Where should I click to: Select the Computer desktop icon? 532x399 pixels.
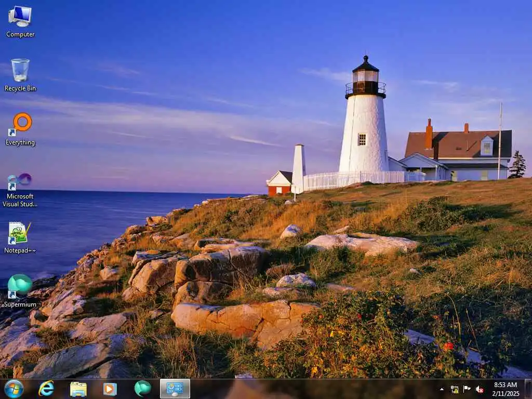[x=20, y=21]
